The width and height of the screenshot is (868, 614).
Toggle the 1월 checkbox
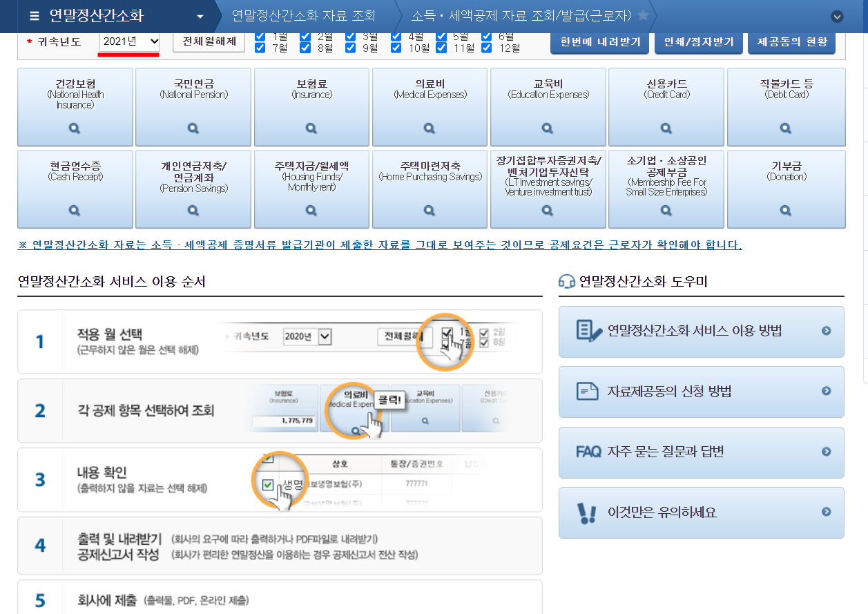point(260,36)
